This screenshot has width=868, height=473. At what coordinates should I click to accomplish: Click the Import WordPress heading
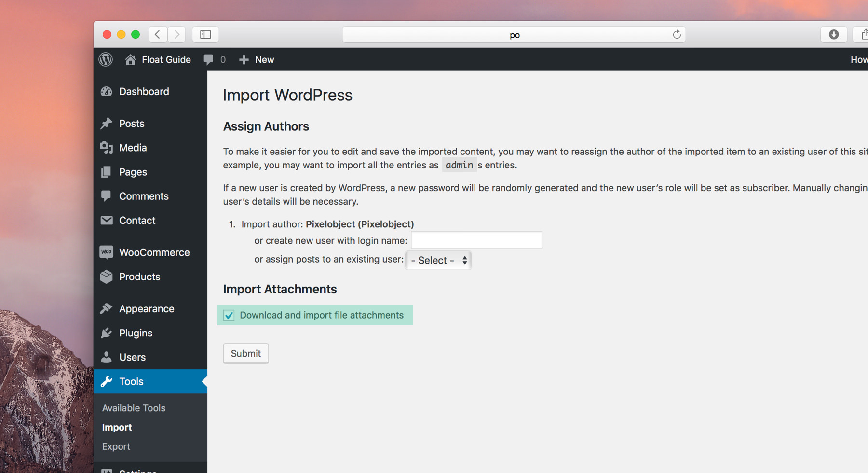(x=287, y=95)
